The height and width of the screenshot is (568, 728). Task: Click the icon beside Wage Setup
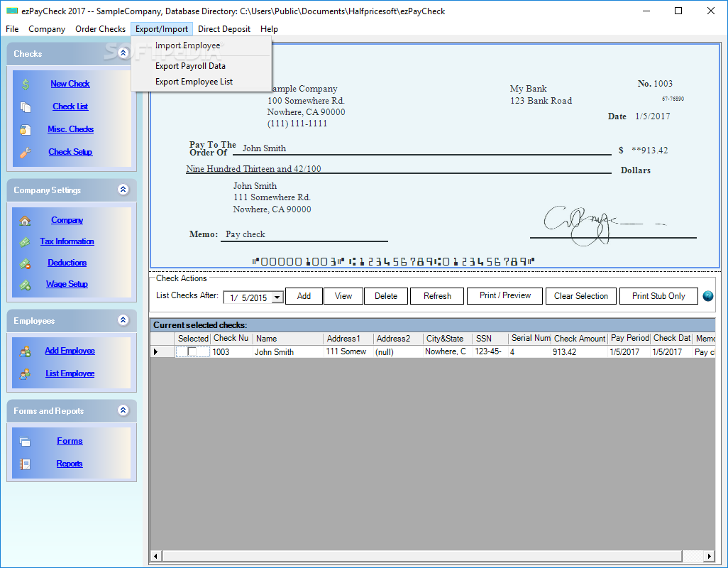[x=25, y=285]
